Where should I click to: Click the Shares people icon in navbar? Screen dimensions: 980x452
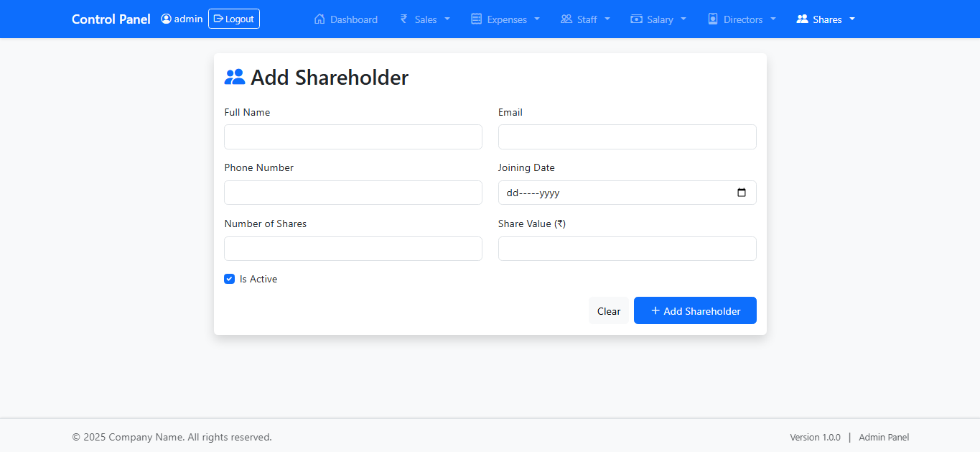tap(802, 19)
